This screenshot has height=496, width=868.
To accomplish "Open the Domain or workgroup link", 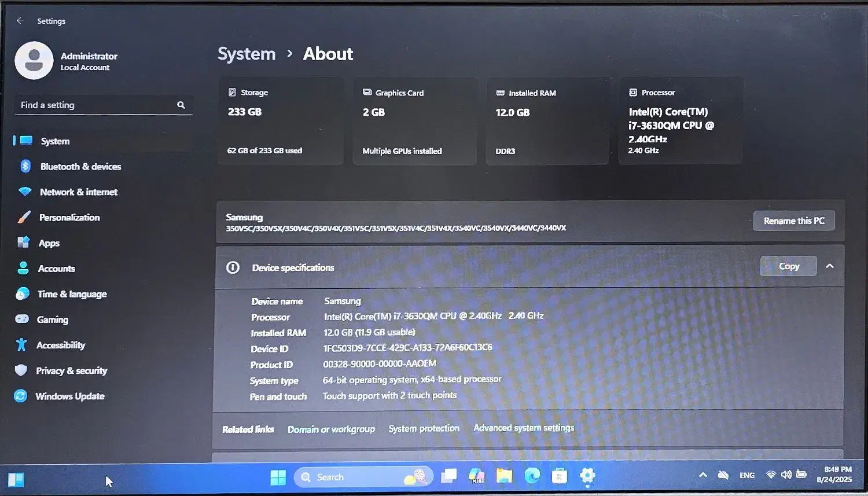I will point(331,429).
